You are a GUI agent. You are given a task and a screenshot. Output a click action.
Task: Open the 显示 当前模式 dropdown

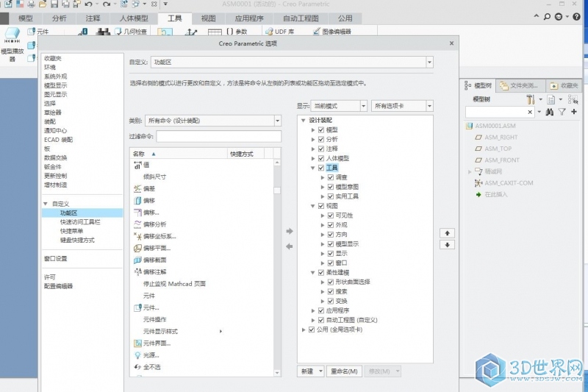[363, 106]
